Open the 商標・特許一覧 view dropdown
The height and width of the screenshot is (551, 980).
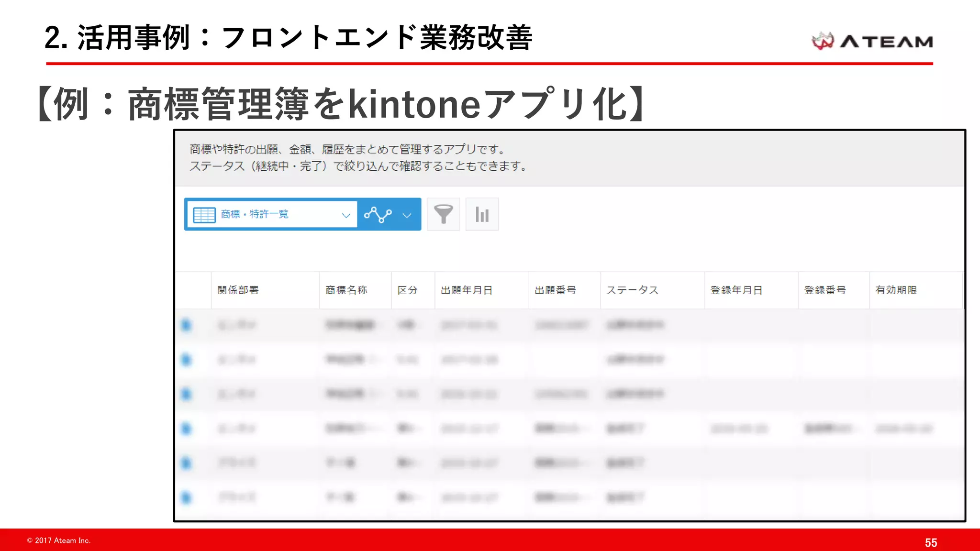pyautogui.click(x=272, y=214)
